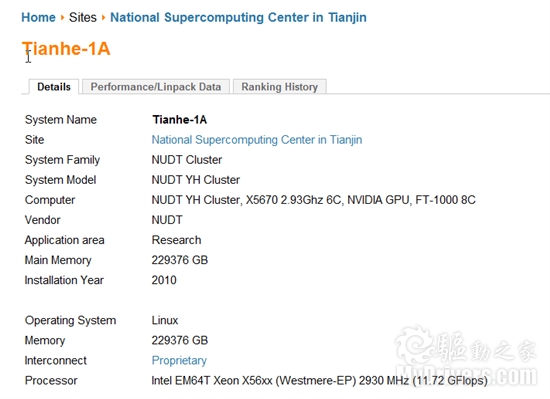Screen dimensions: 550x399
Task: Click the arrow icon after Home breadcrumb
Action: coord(62,17)
